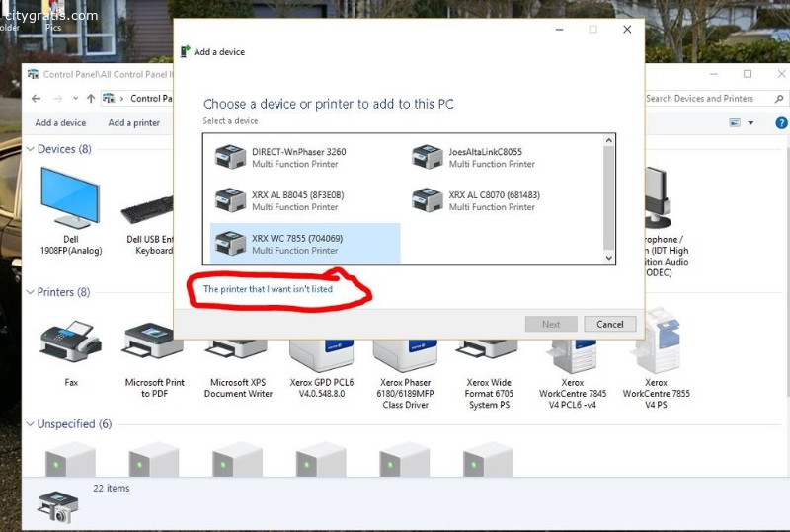Viewport: 790px width, 532px height.
Task: Click the disabled Next button in Add a device
Action: click(551, 324)
